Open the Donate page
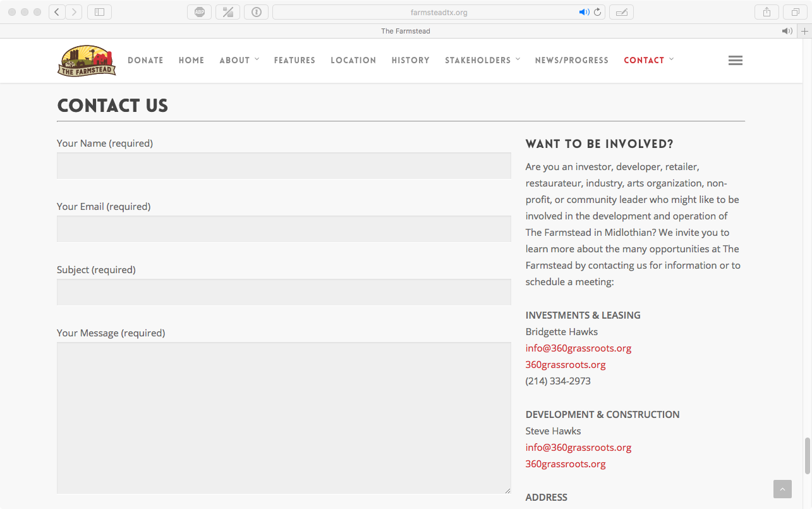 [145, 61]
